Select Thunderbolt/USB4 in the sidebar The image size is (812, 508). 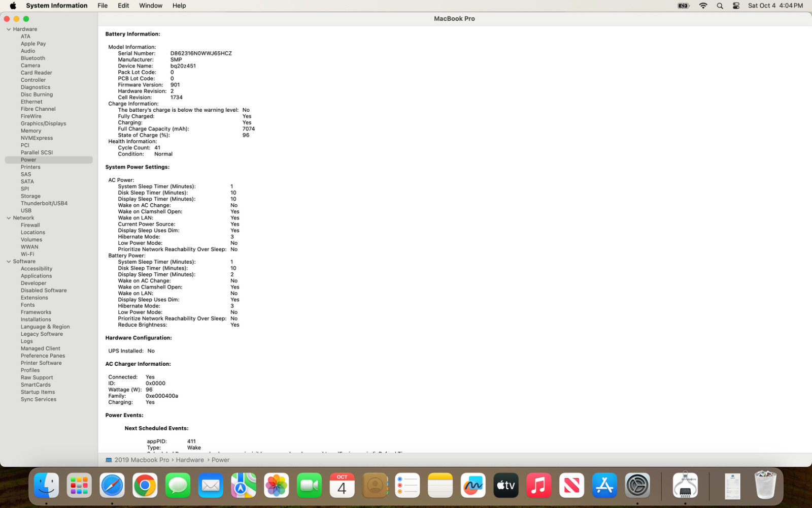click(x=44, y=204)
